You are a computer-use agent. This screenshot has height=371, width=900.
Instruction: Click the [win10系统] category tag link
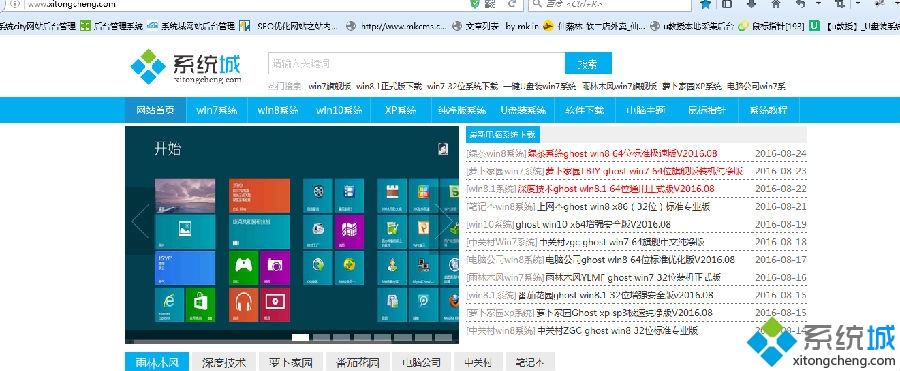click(490, 224)
